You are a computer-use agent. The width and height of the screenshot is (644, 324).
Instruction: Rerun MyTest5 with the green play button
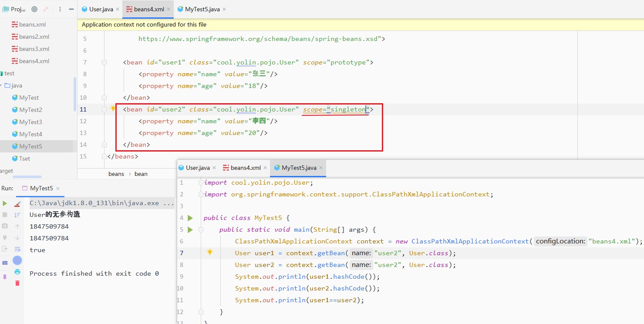(x=5, y=203)
